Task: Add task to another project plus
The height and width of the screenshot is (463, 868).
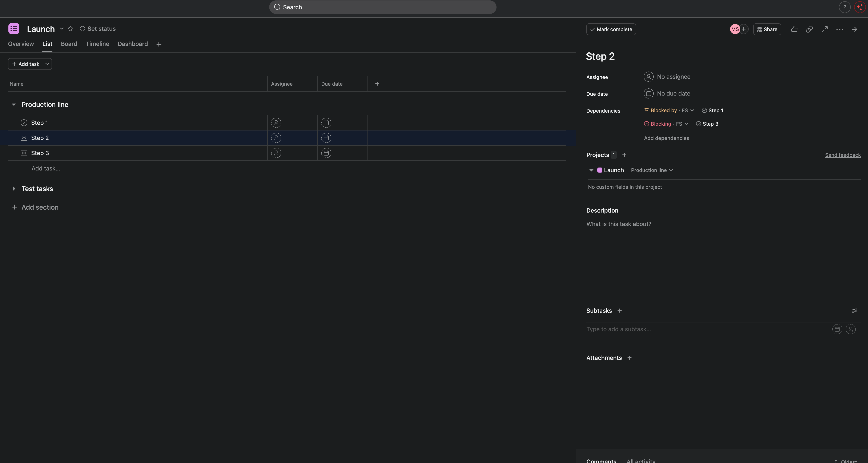Action: 624,155
